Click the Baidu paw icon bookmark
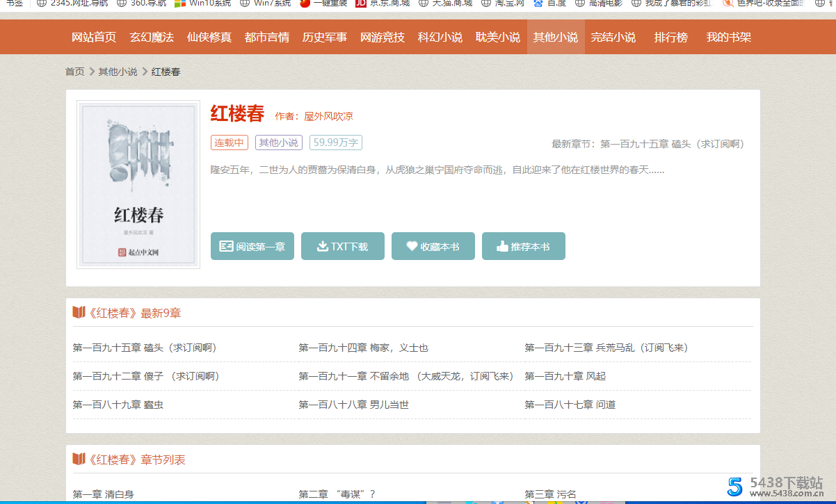Viewport: 836px width, 504px height. point(538,3)
